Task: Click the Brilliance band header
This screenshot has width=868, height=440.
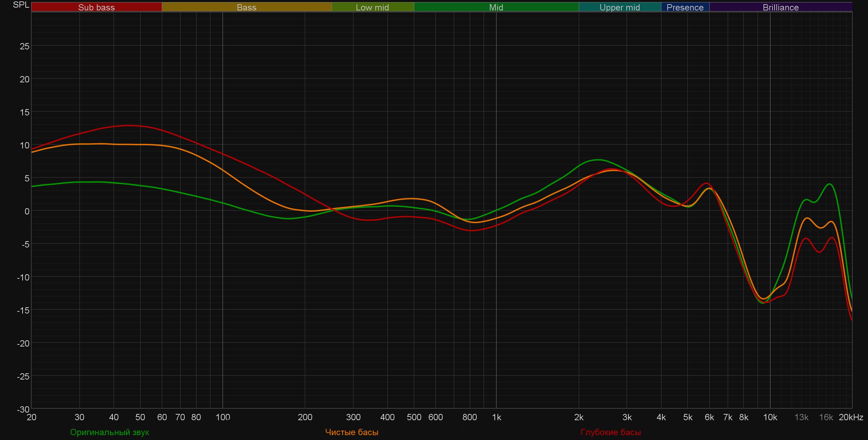Action: 781,7
